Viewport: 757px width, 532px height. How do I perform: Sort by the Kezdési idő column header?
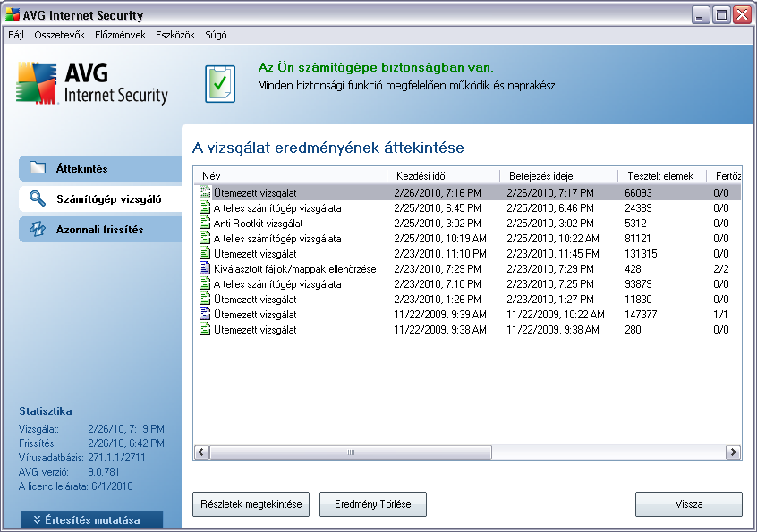(x=444, y=175)
